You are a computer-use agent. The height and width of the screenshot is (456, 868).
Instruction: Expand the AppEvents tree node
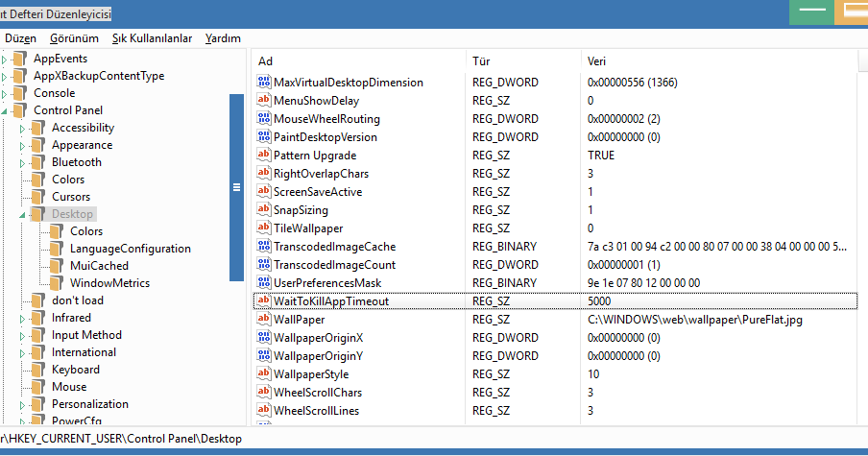click(5, 60)
